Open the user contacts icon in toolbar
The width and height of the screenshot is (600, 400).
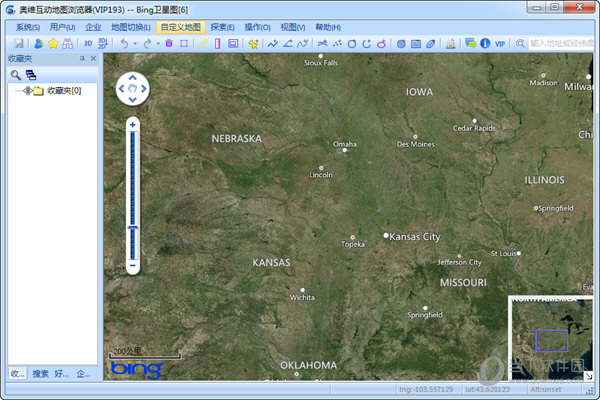point(39,44)
